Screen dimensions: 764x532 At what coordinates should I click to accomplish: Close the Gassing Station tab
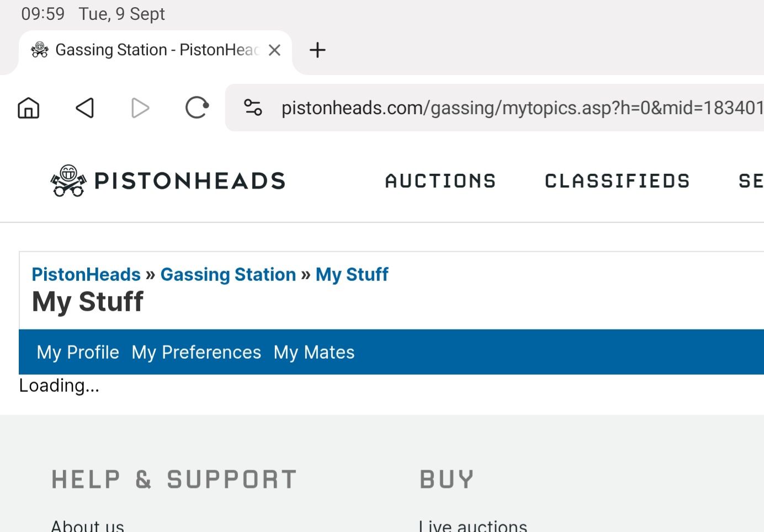pyautogui.click(x=274, y=50)
